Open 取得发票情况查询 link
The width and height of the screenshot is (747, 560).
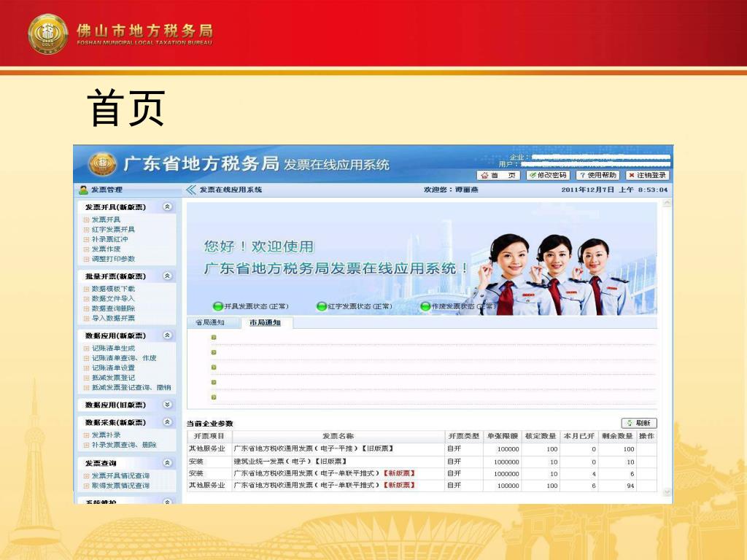[x=120, y=486]
